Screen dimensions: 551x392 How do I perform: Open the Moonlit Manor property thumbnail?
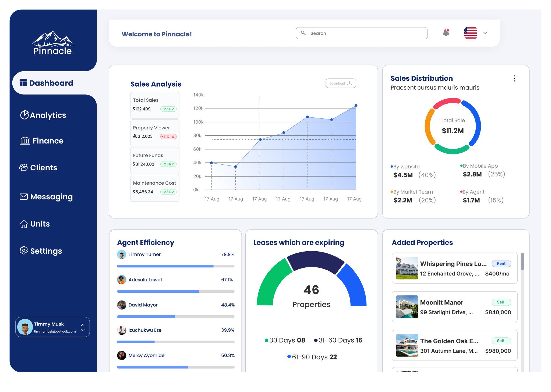[407, 307]
